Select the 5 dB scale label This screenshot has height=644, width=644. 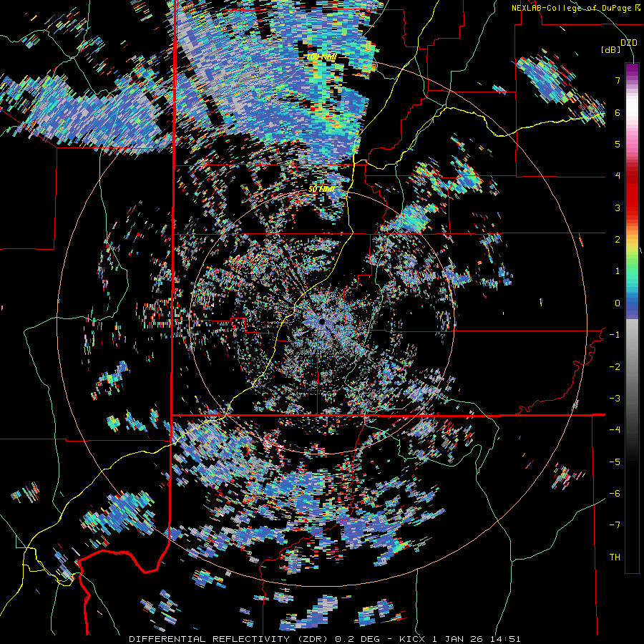pyautogui.click(x=618, y=144)
